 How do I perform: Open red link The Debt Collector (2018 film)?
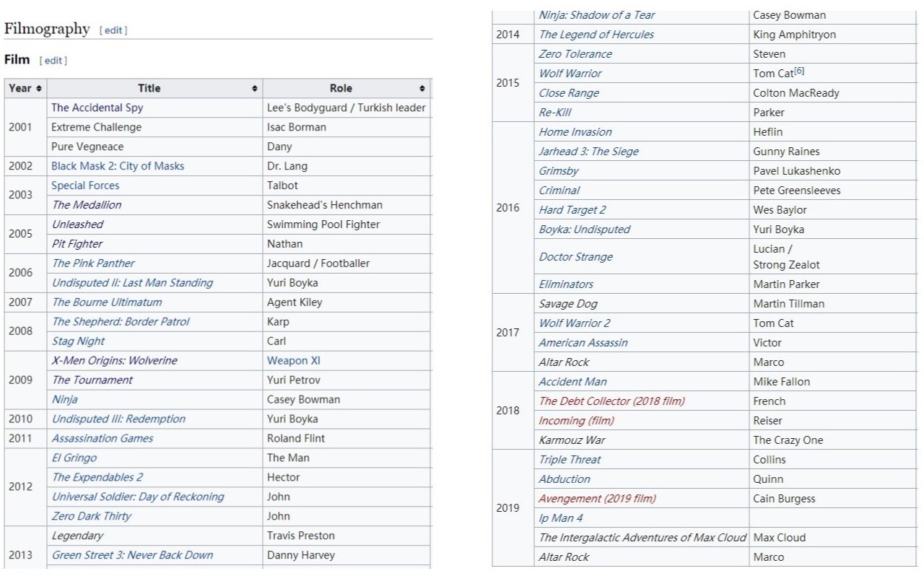click(611, 401)
